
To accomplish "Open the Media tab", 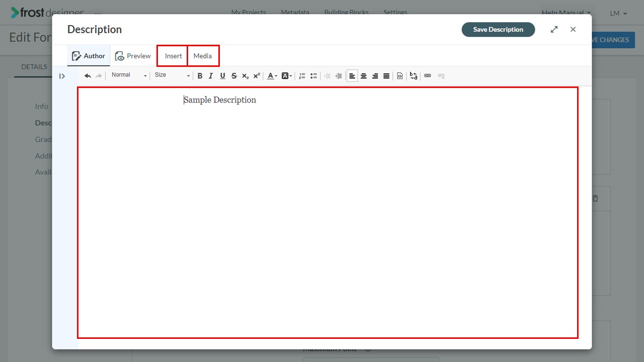I will point(203,56).
